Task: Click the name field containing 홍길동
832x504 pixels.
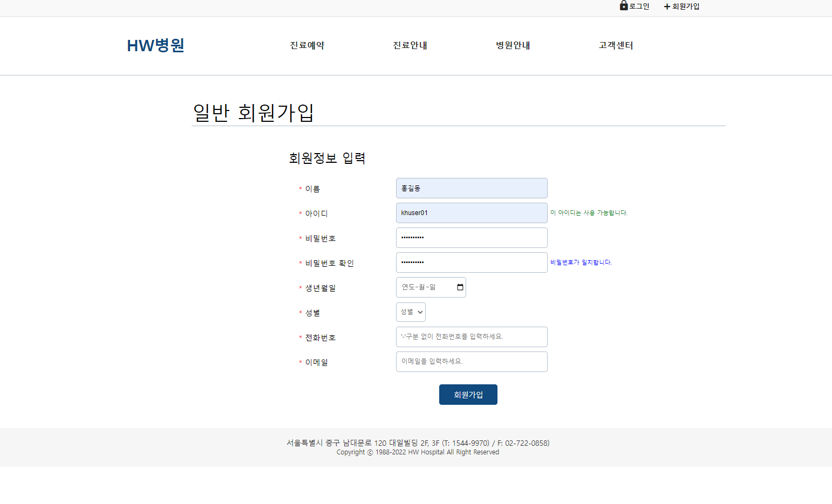Action: point(471,188)
